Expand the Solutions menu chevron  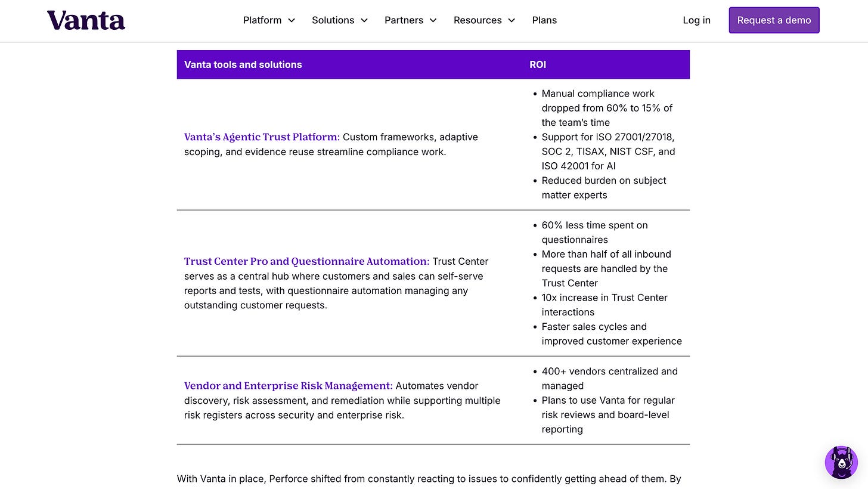click(364, 20)
